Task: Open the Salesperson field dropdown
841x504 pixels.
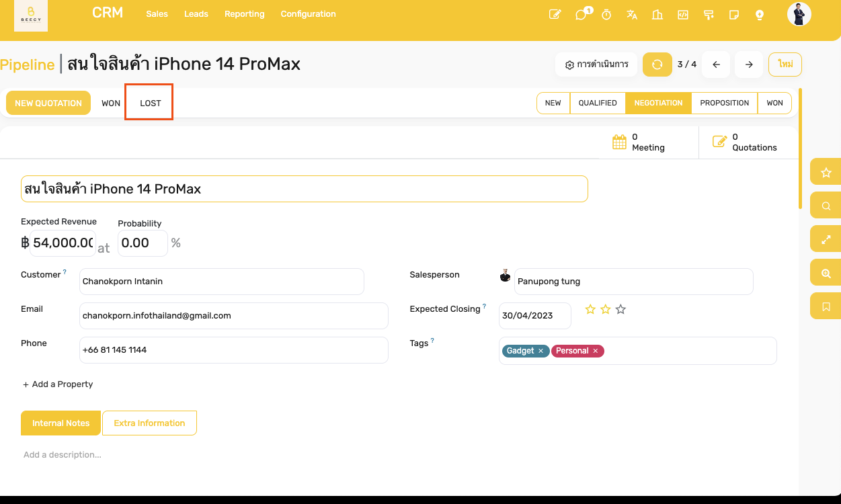Action: click(x=634, y=282)
